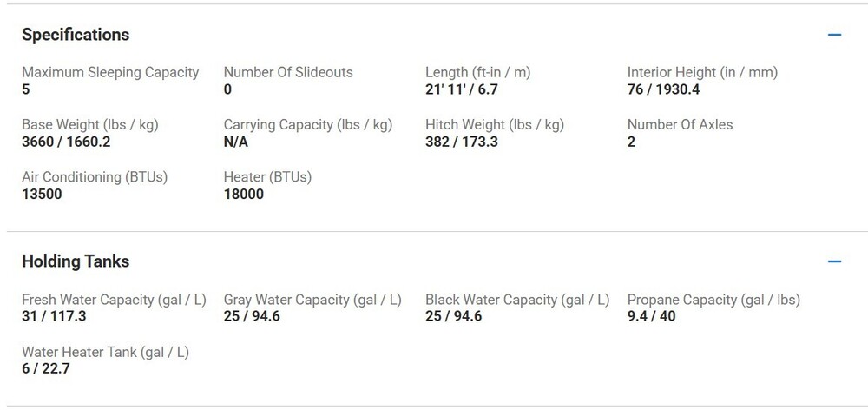Image resolution: width=868 pixels, height=410 pixels.
Task: Click the Holding Tanks heading
Action: coord(76,261)
